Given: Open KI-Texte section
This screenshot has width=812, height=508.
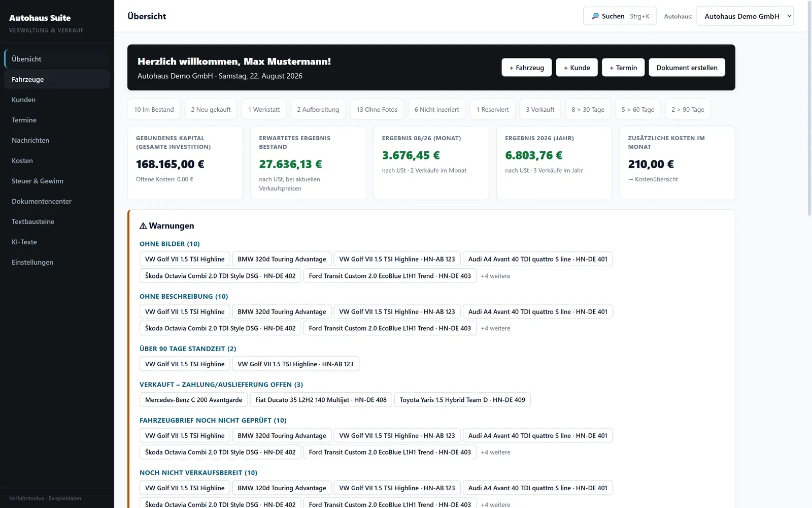Looking at the screenshot, I should [57, 242].
